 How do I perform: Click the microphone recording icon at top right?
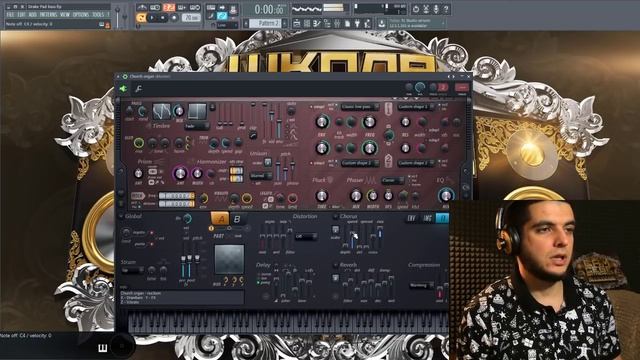436,9
